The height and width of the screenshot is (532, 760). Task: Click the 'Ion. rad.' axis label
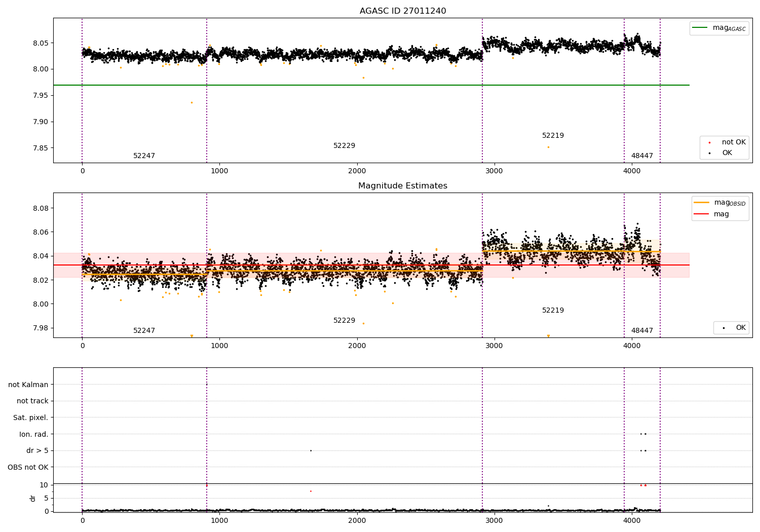pos(34,434)
